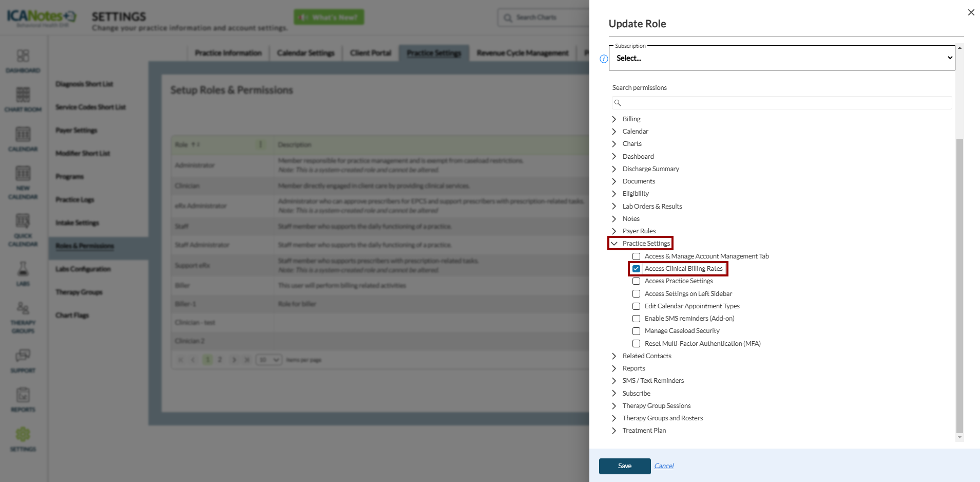This screenshot has height=482, width=980.
Task: Open the Reports sidebar icon
Action: 23,399
